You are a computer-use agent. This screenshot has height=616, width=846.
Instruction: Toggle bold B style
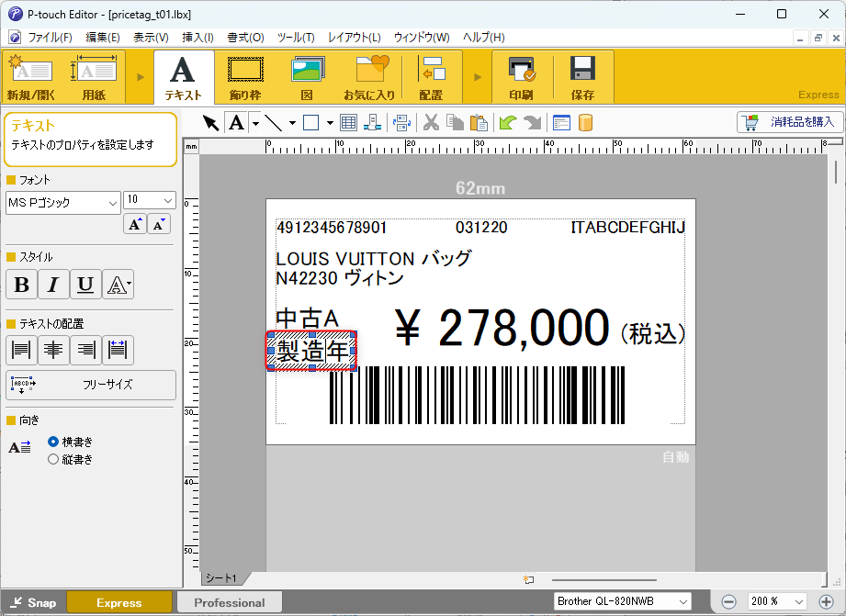click(x=21, y=285)
